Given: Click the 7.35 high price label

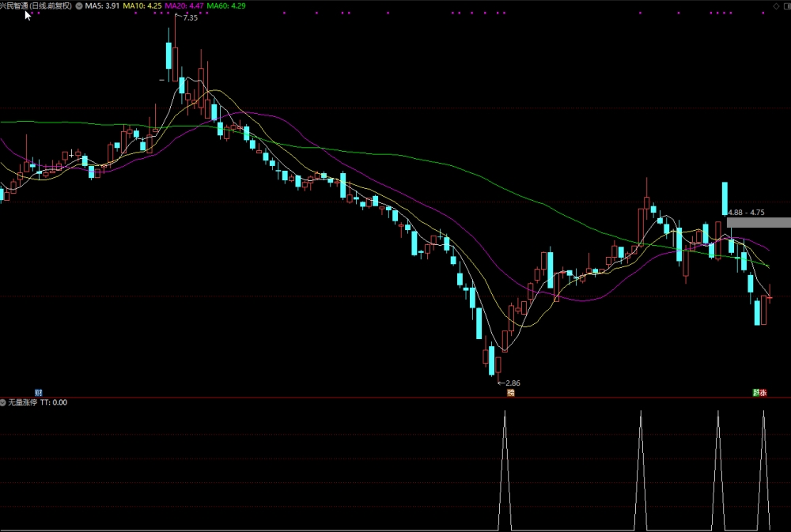Looking at the screenshot, I should click(190, 17).
